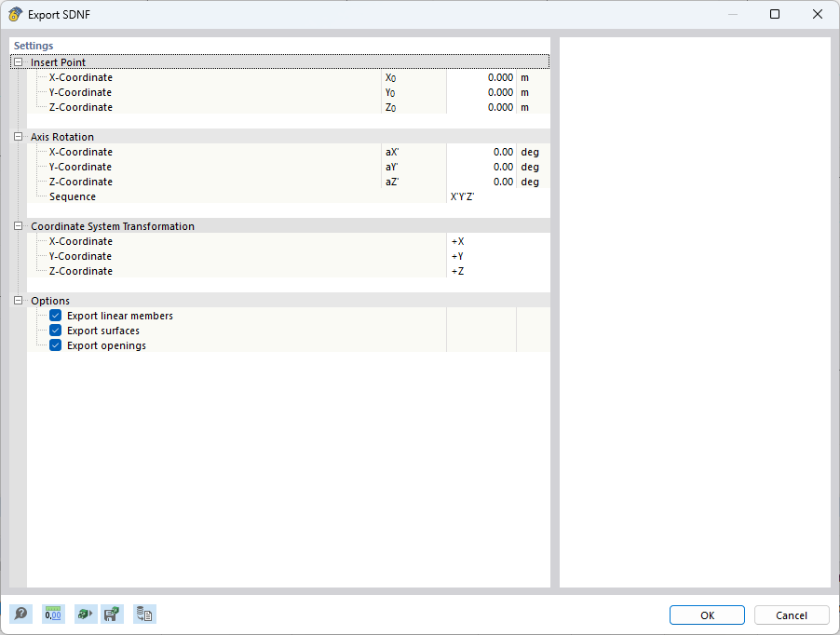Collapse the Axis Rotation section
840x635 pixels.
[x=17, y=136]
